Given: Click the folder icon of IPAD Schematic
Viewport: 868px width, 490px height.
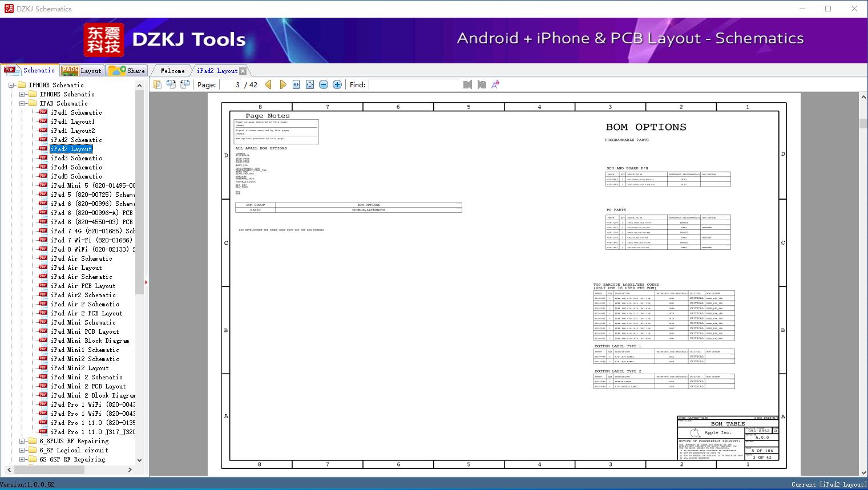Looking at the screenshot, I should pos(33,103).
